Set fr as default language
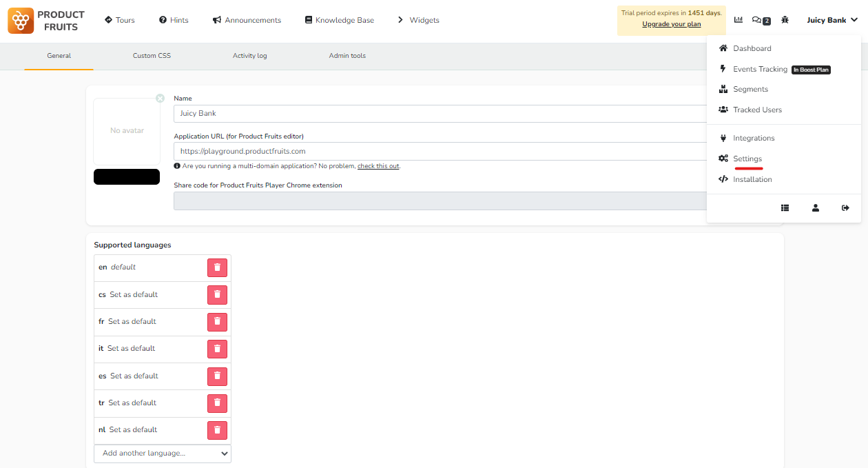Screen dimensions: 868x468 (132, 321)
